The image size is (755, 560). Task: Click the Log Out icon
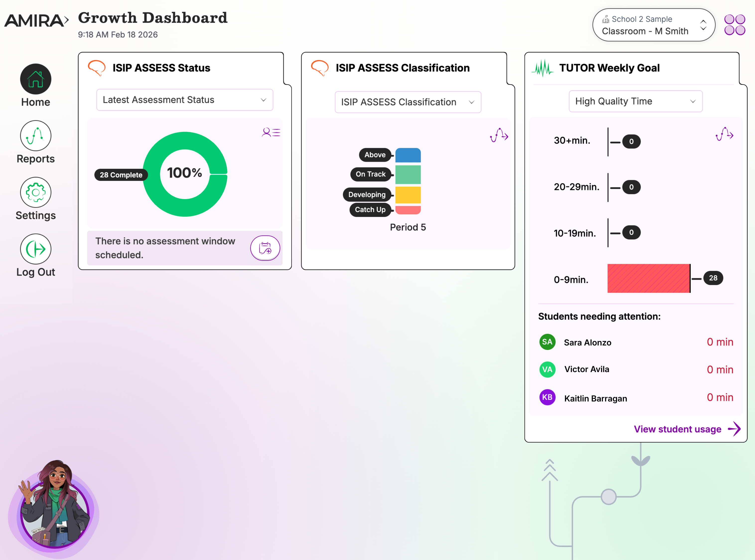pos(36,249)
